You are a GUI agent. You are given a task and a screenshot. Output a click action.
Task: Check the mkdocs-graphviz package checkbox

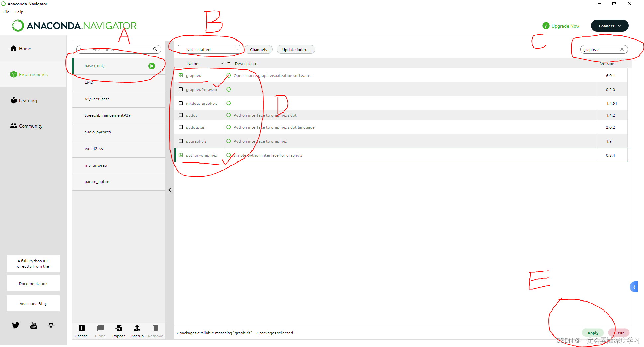(181, 103)
